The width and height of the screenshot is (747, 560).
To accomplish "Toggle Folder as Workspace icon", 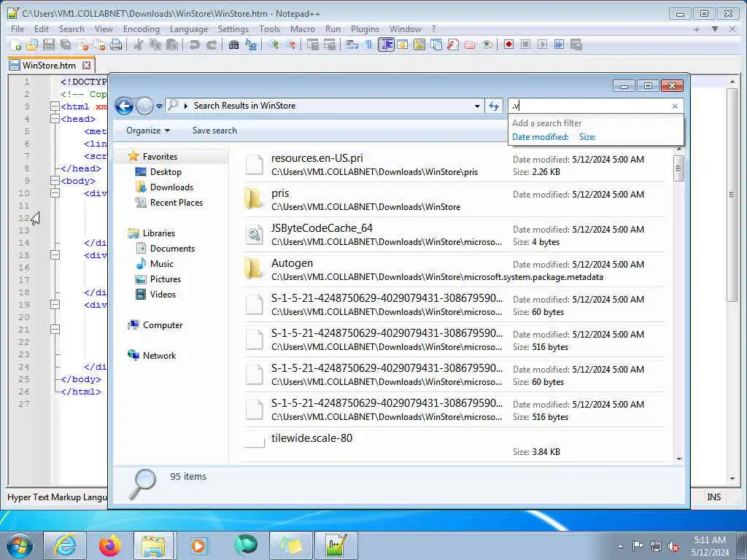I will pyautogui.click(x=470, y=44).
